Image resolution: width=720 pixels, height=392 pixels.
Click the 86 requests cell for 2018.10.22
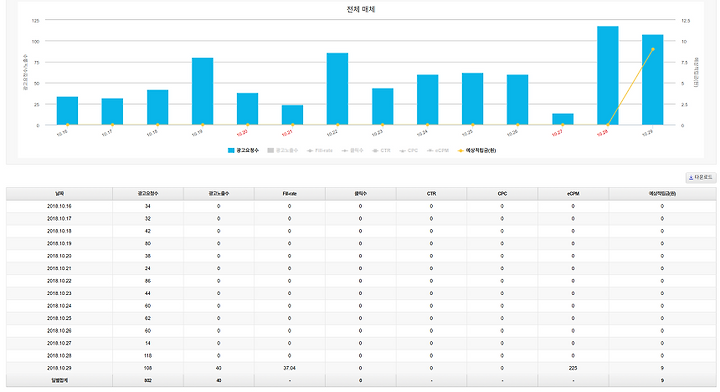[148, 281]
